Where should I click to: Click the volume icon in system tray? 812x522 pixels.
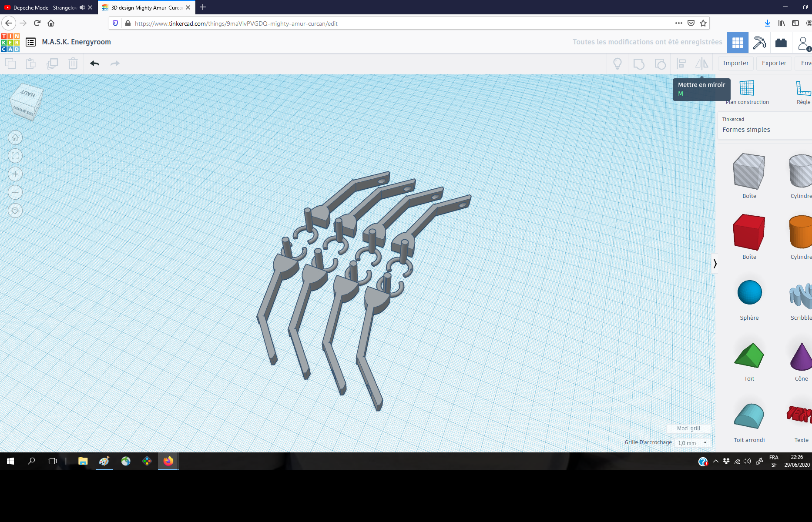point(747,461)
